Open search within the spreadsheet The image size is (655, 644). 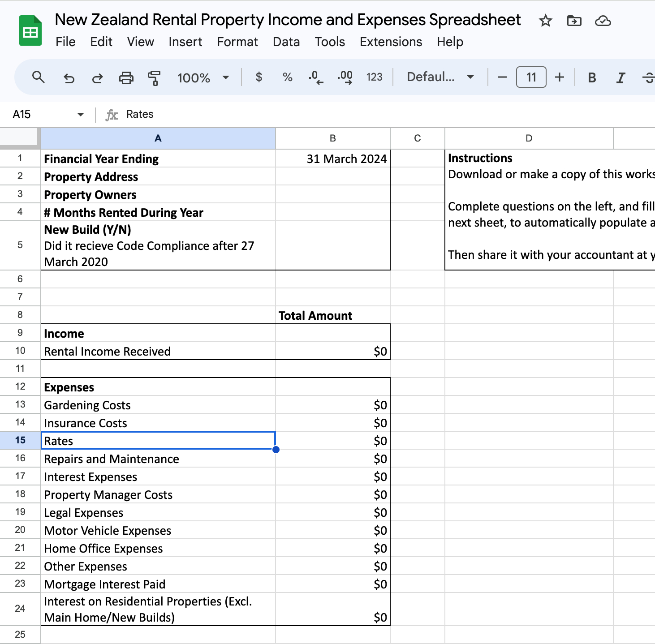[39, 77]
